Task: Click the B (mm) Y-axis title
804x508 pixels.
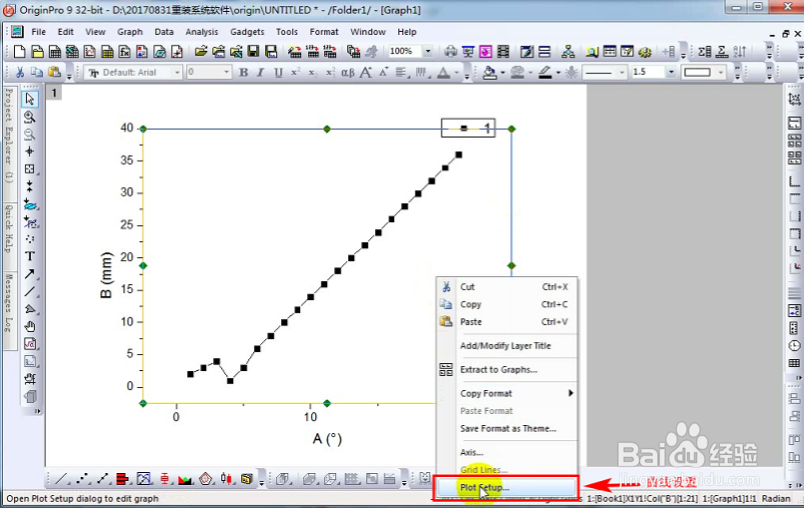Action: click(x=106, y=275)
